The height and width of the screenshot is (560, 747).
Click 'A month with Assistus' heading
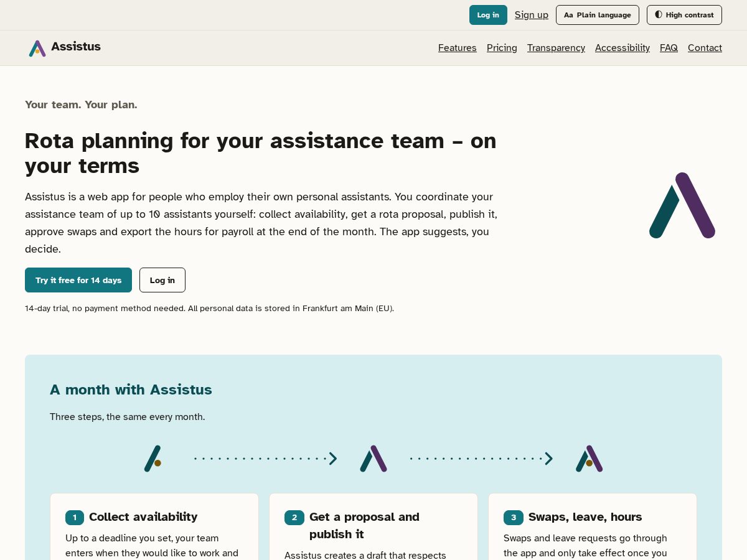click(x=131, y=390)
